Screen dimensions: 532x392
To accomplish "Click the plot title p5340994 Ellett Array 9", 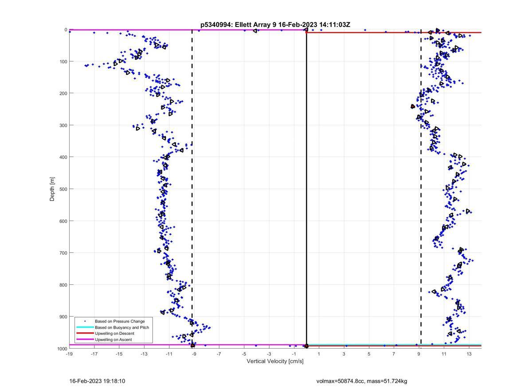I will click(275, 25).
